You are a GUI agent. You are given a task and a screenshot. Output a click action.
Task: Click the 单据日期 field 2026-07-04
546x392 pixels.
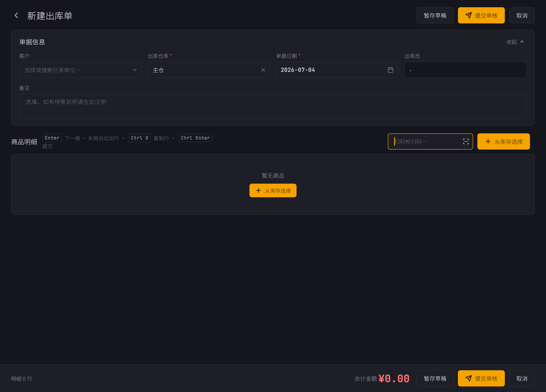337,70
